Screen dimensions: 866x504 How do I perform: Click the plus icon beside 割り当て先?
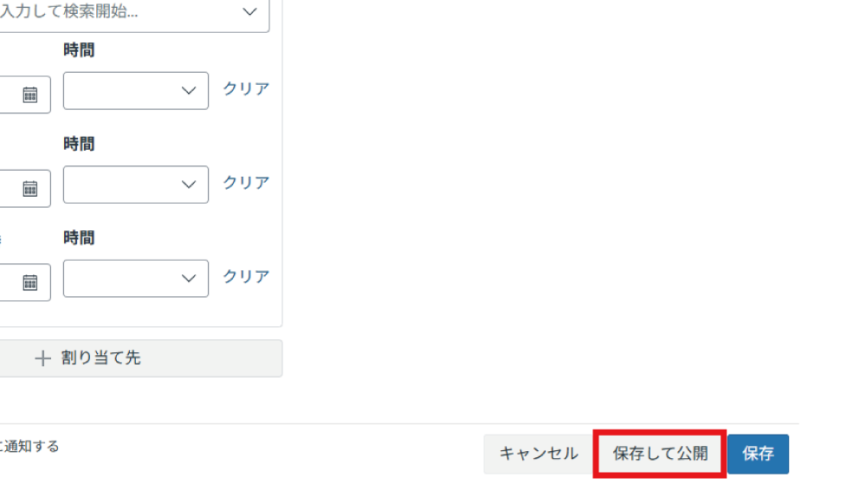coord(42,359)
